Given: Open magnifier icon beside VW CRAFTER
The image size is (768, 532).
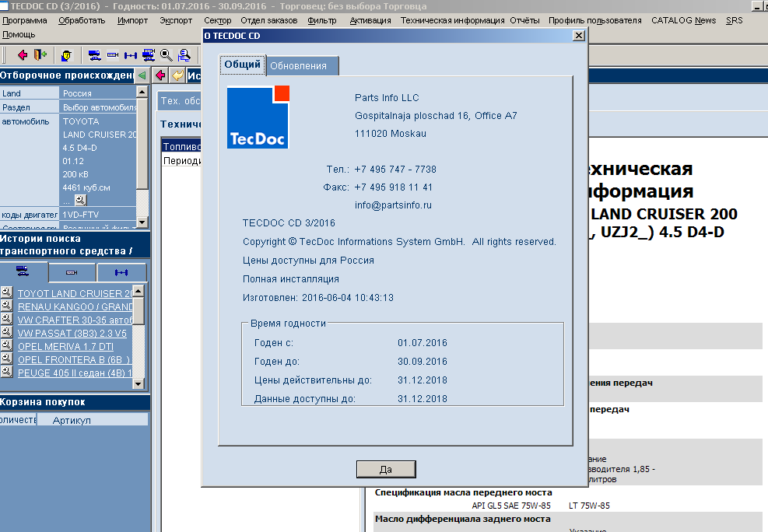Looking at the screenshot, I should (7, 319).
